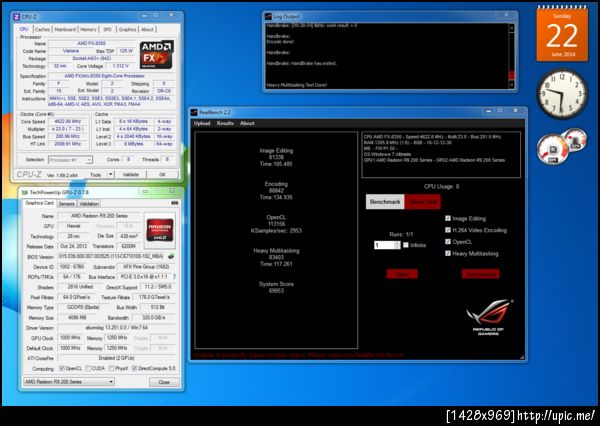600x426 pixels.
Task: Click the Log Output scrollbar down arrow
Action: pyautogui.click(x=512, y=85)
